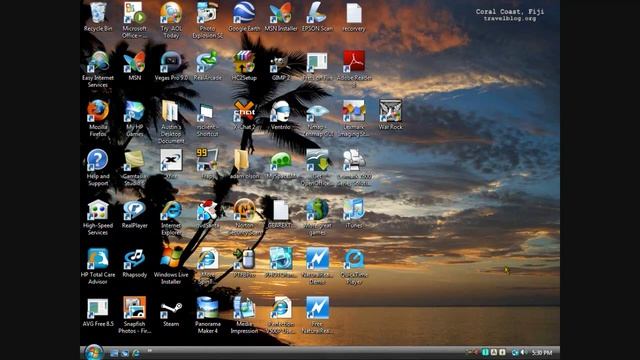Launch Snapfish Photos shortcut
Viewport: 640px width, 360px height.
pos(134,316)
